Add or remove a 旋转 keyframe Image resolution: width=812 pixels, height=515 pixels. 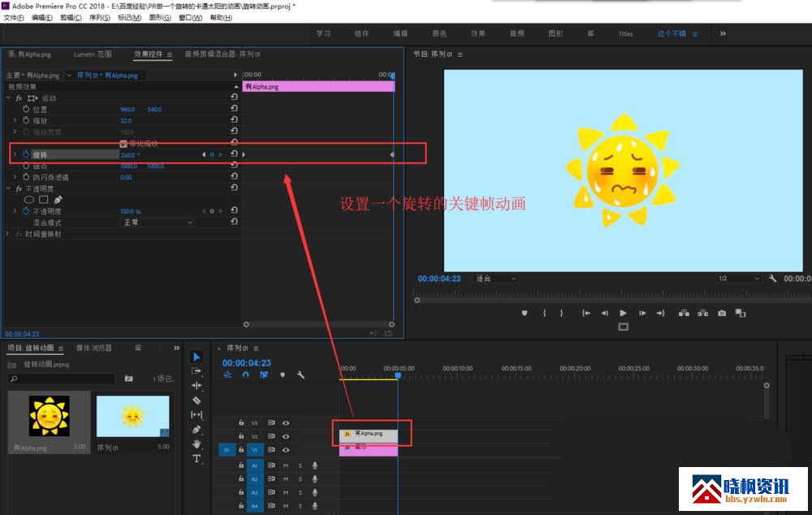click(x=212, y=154)
